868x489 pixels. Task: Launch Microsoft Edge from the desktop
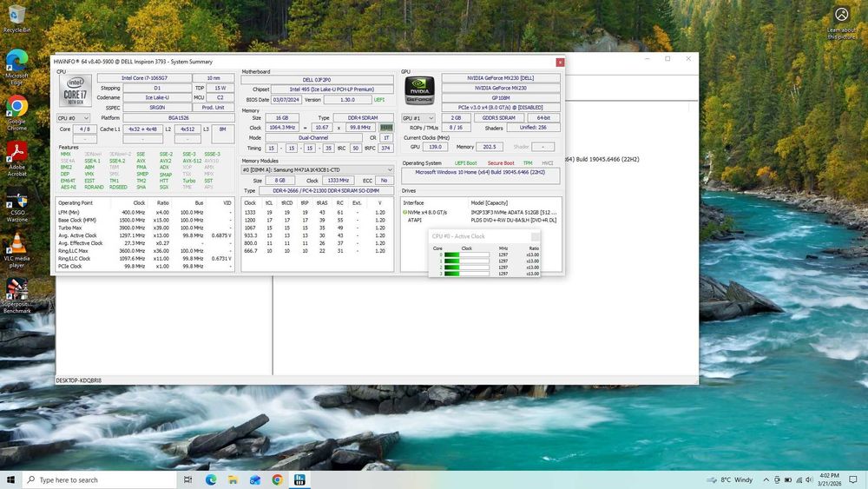[16, 67]
